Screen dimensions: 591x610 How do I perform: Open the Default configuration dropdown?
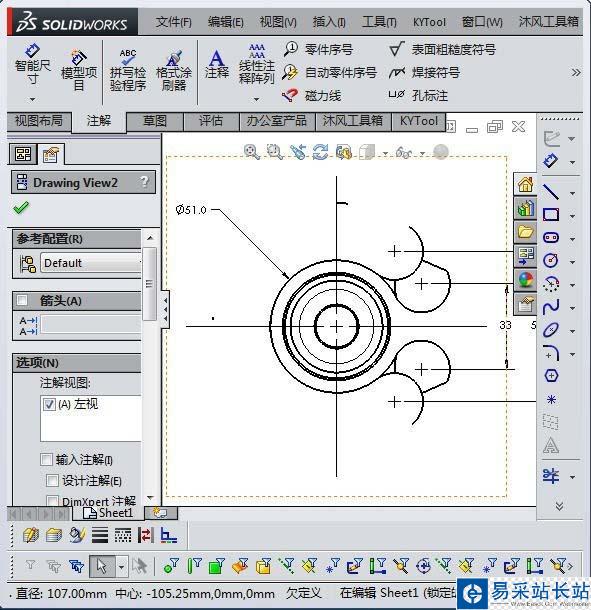pyautogui.click(x=90, y=263)
